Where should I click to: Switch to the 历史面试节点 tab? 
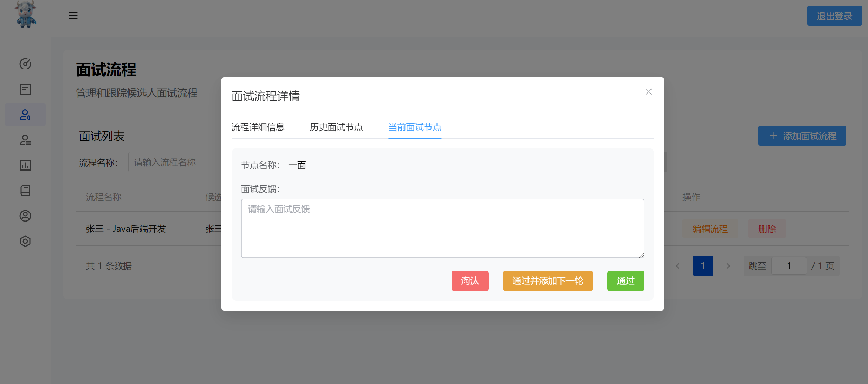[336, 127]
